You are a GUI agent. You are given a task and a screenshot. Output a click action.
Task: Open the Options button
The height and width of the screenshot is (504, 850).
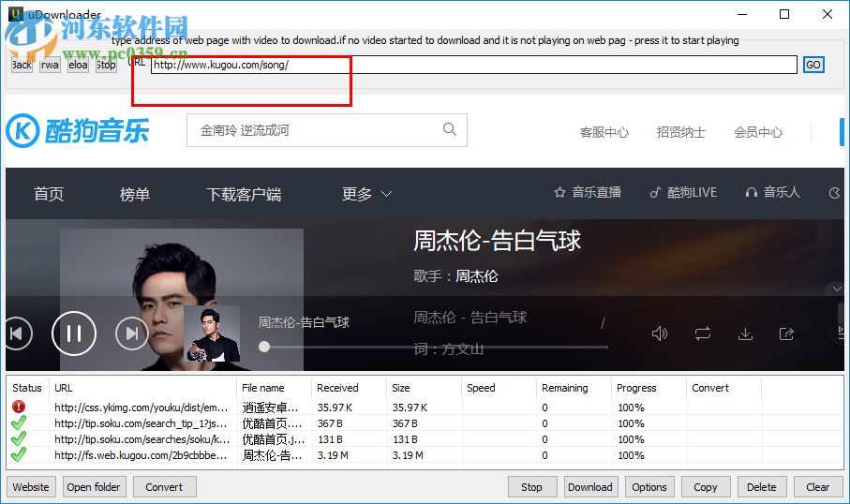click(649, 486)
